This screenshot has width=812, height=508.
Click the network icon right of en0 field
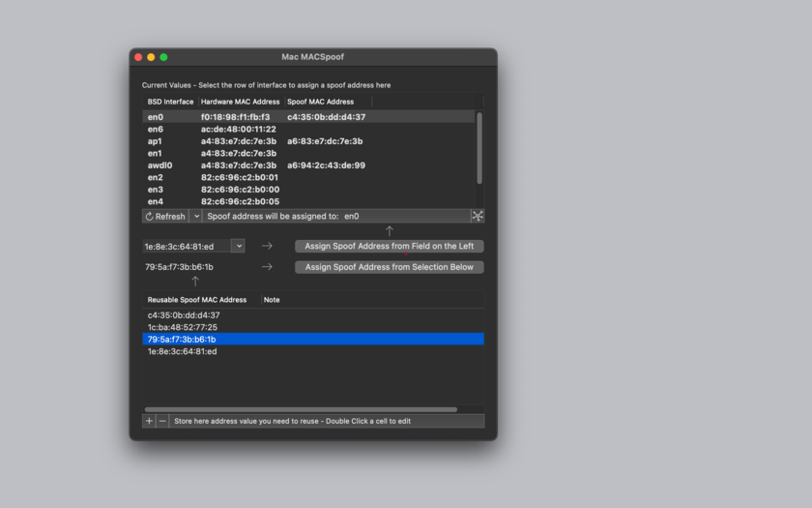tap(478, 216)
